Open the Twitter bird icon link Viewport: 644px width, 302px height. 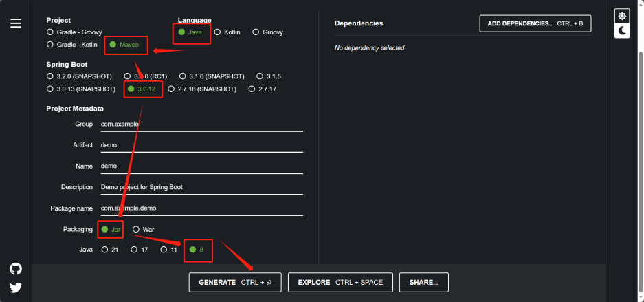(16, 288)
